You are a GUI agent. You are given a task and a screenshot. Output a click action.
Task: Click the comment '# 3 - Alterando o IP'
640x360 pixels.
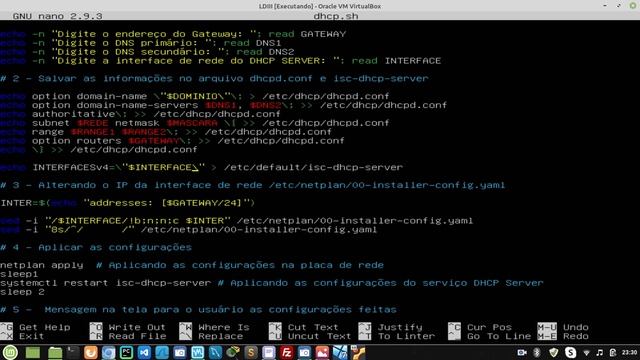click(253, 185)
